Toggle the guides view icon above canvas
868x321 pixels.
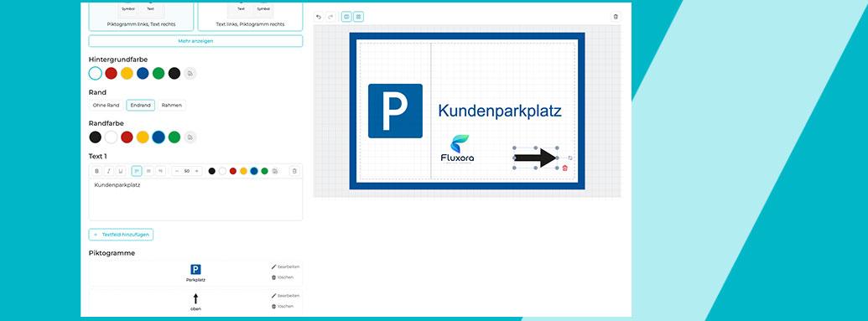[346, 17]
